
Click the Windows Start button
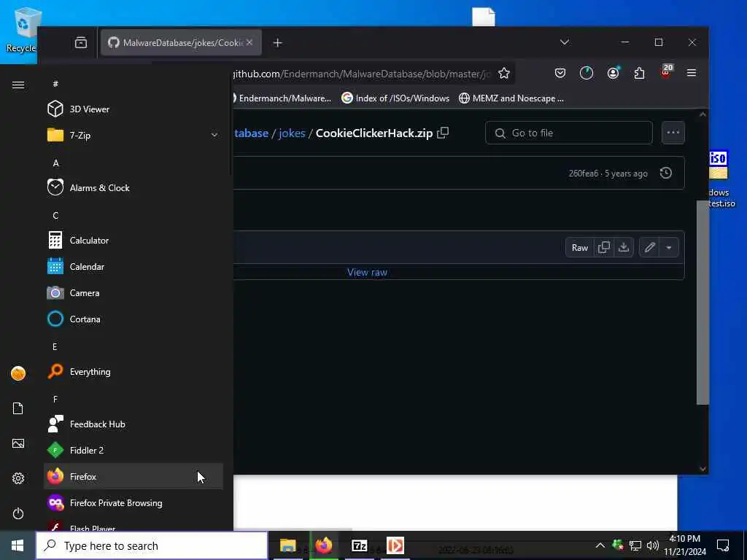tap(18, 545)
